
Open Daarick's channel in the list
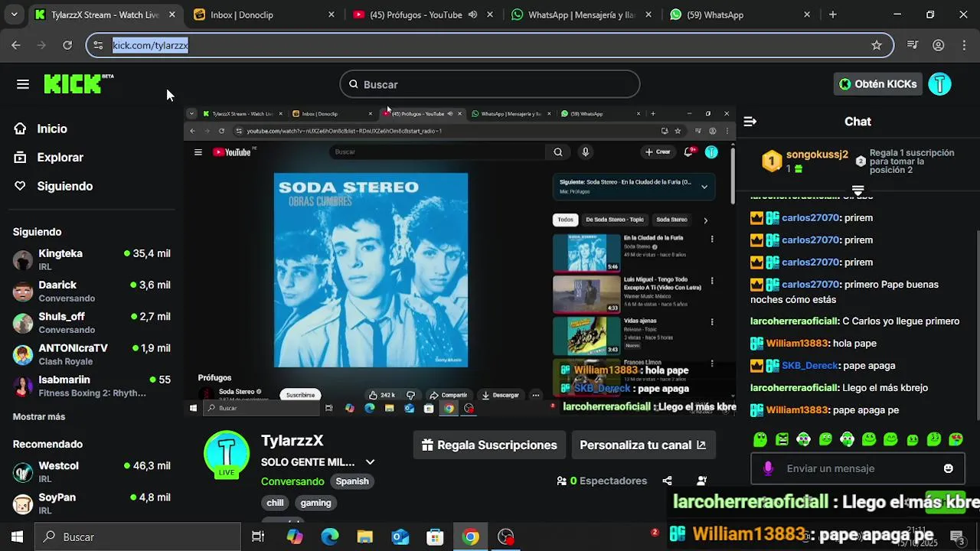[92, 291]
